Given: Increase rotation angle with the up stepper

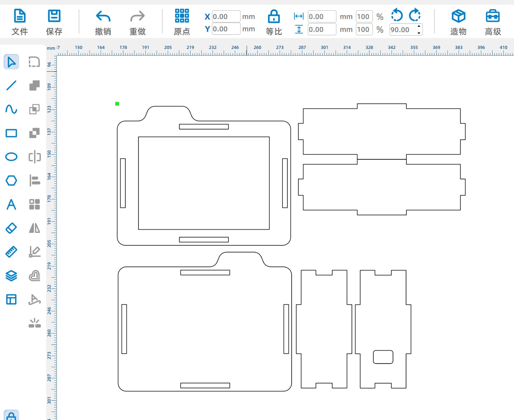Looking at the screenshot, I should coord(419,26).
